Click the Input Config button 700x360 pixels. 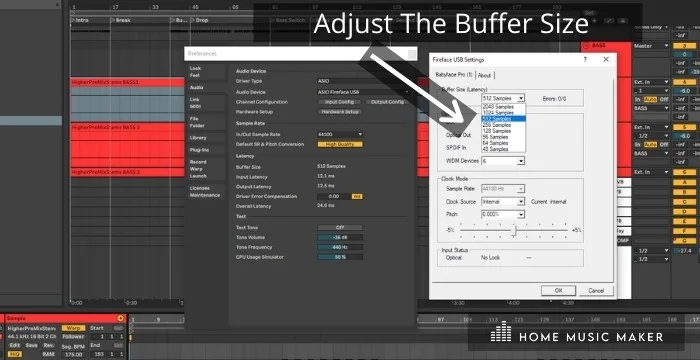tap(339, 102)
